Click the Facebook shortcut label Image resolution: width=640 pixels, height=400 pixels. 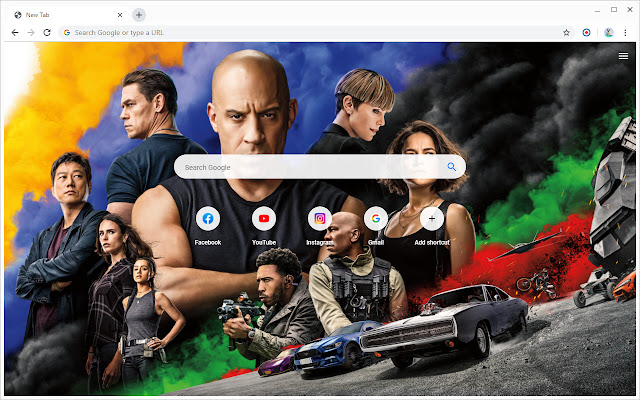click(208, 242)
